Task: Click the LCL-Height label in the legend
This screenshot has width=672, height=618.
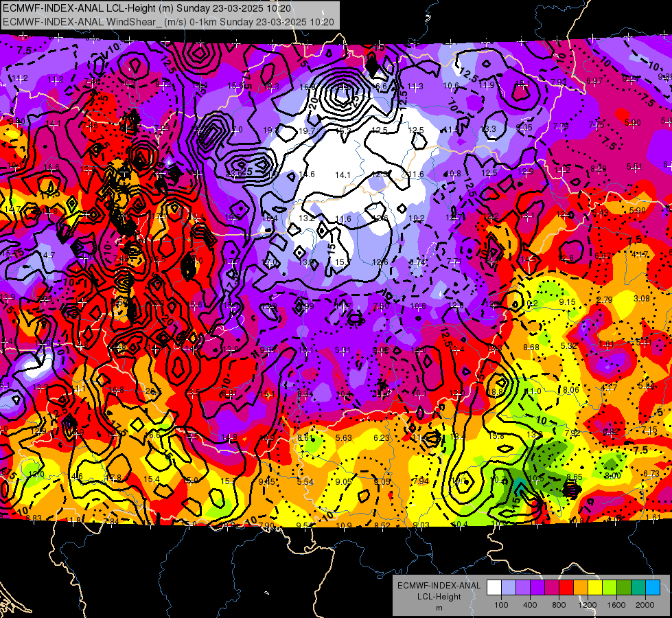Action: (439, 597)
